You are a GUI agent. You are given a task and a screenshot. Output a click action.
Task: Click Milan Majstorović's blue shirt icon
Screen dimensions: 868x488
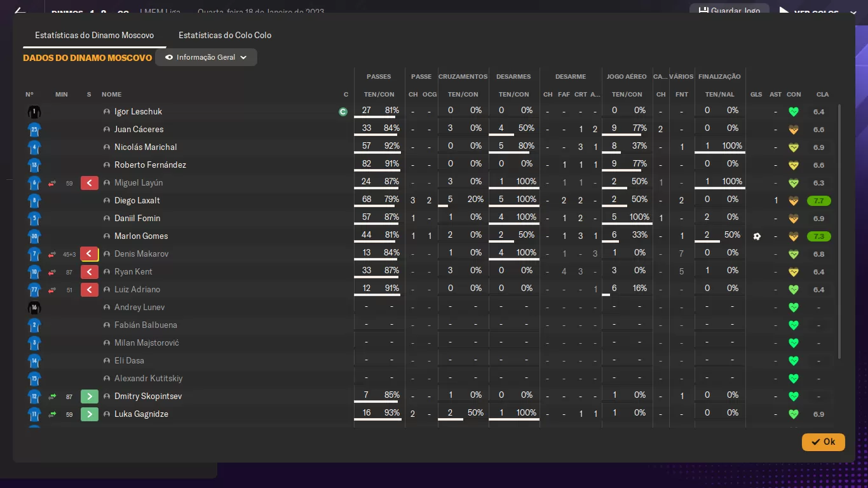coord(34,343)
